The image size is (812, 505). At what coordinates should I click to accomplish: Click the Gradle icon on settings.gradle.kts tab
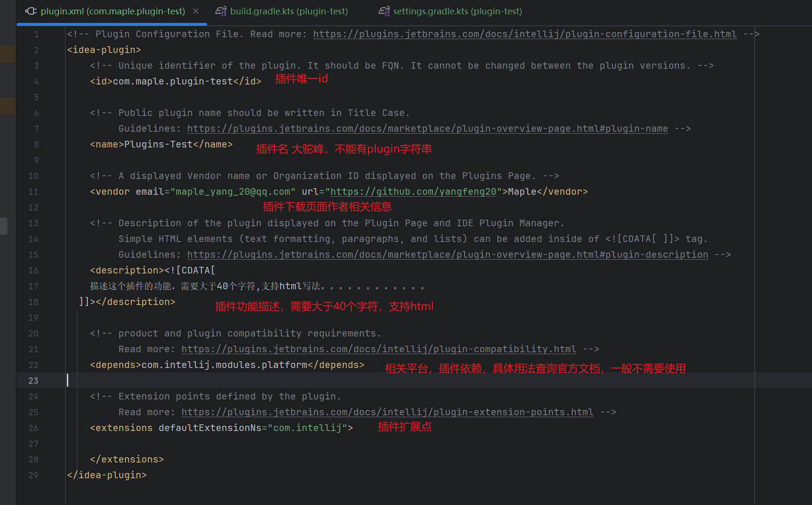coord(384,11)
